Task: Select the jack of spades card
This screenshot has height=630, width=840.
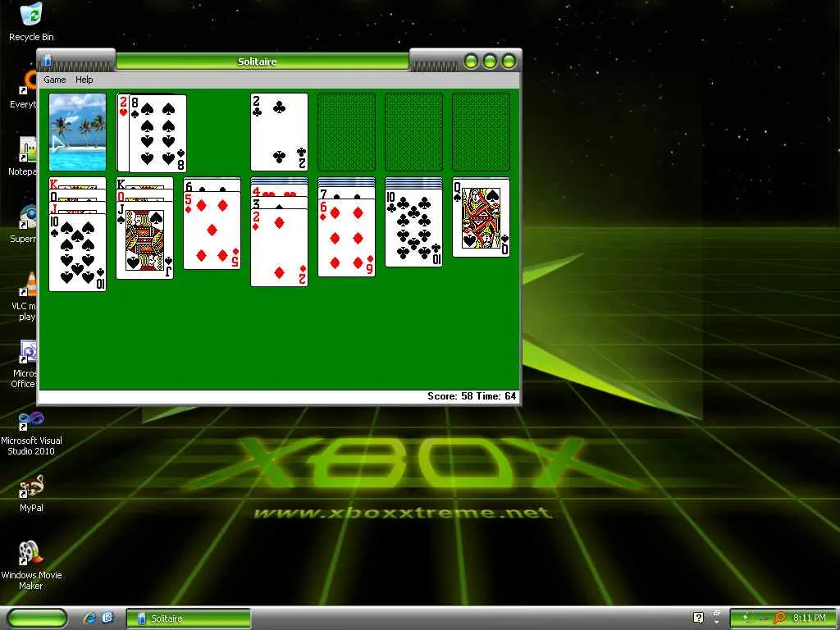Action: [145, 240]
